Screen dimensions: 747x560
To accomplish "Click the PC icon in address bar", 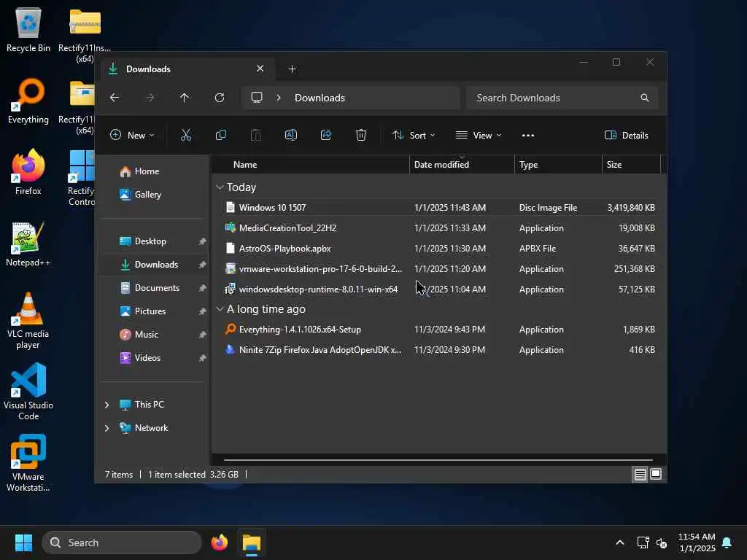I will click(257, 98).
